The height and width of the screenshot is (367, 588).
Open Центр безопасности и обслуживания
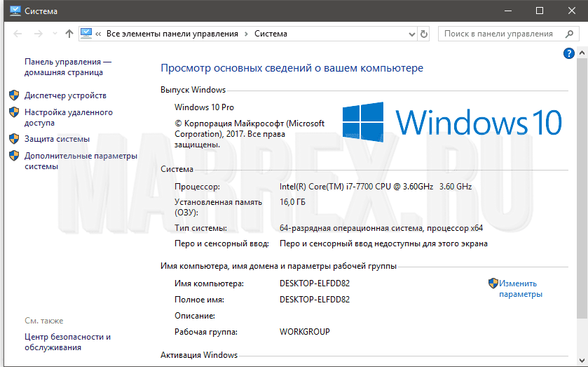pyautogui.click(x=67, y=342)
